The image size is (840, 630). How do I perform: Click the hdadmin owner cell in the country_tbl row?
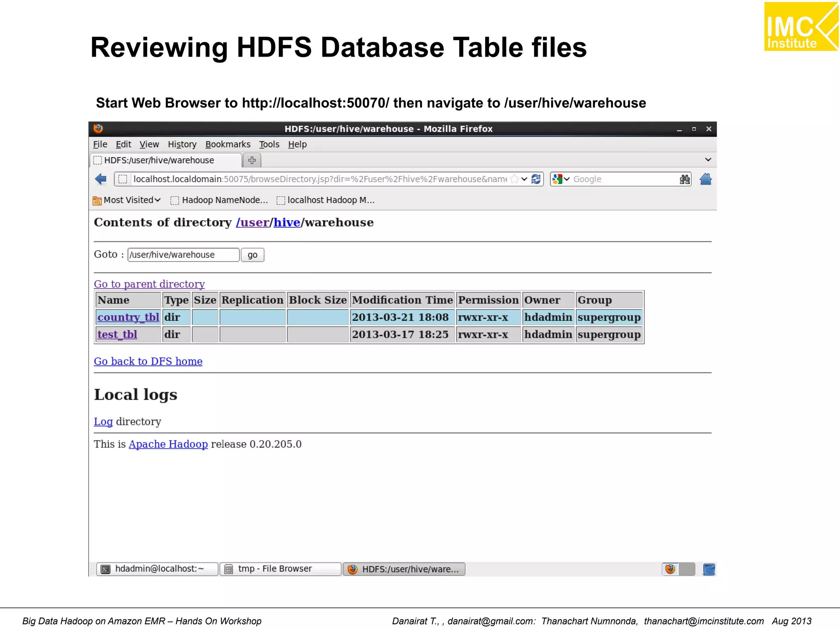pos(548,317)
